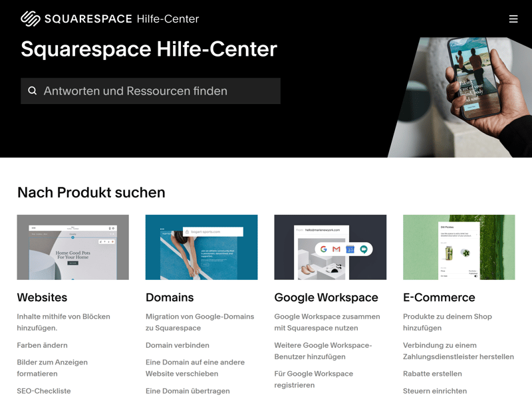The width and height of the screenshot is (532, 399).
Task: Open the Steuern einrichten link
Action: (x=435, y=391)
